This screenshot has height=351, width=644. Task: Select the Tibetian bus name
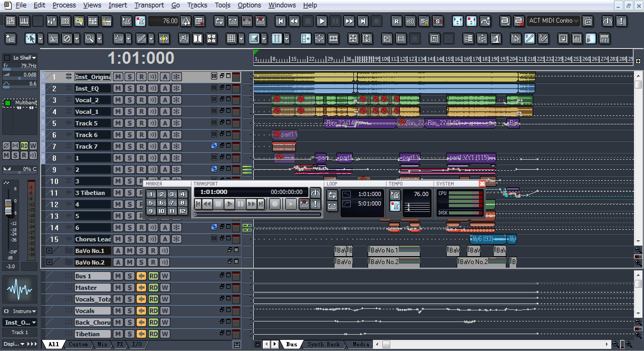click(92, 334)
